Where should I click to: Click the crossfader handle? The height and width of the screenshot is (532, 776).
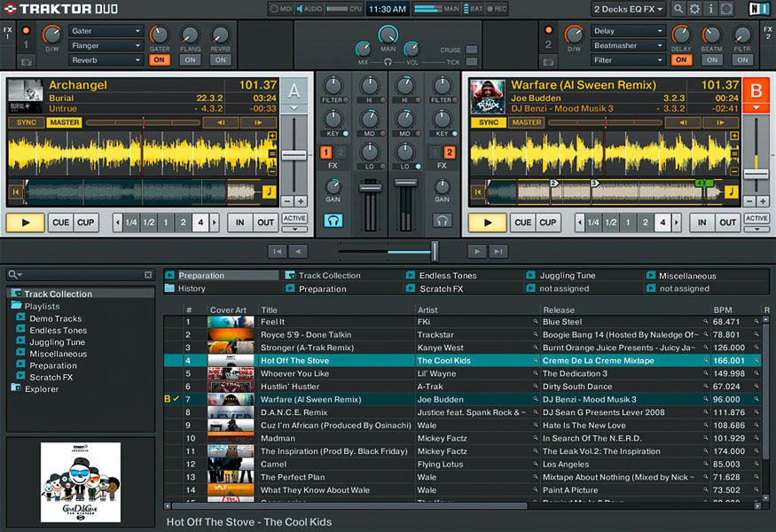pos(435,252)
